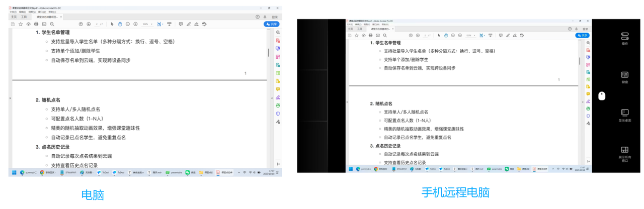The height and width of the screenshot is (209, 644).
Task: Click the save icon in 电脑 Acrobat toolbar
Action: click(x=13, y=24)
